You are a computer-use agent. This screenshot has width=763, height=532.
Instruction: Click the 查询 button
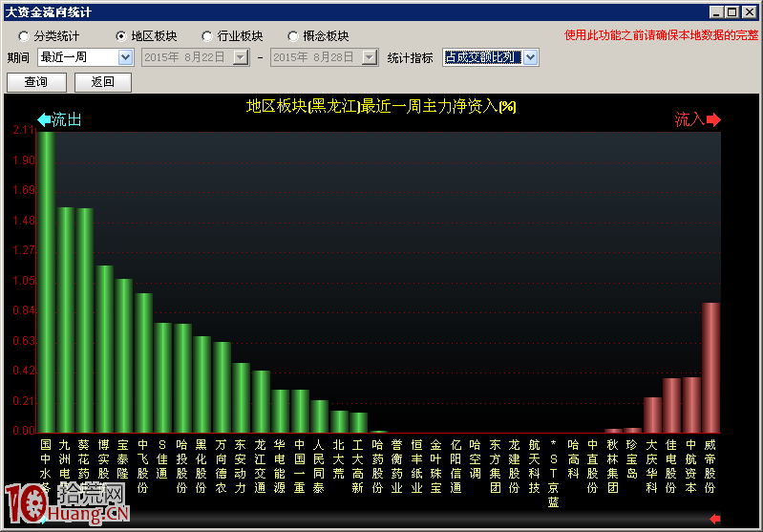point(36,82)
